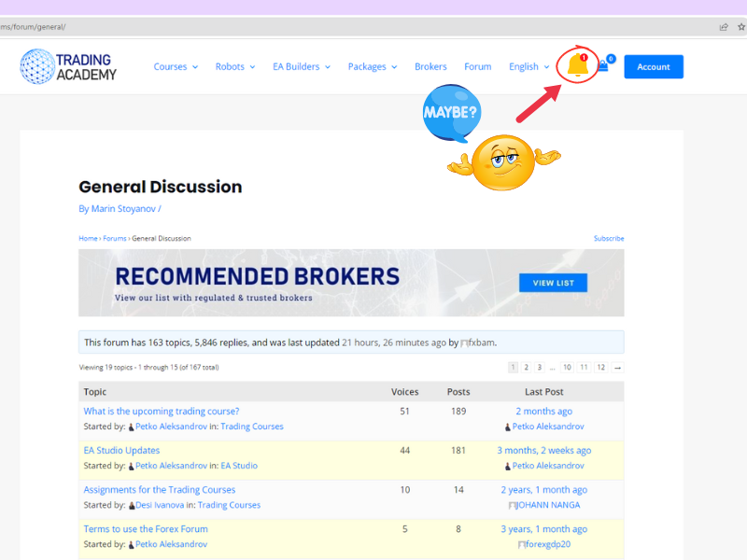The height and width of the screenshot is (560, 747).
Task: Click the Last Post column header
Action: 544,392
